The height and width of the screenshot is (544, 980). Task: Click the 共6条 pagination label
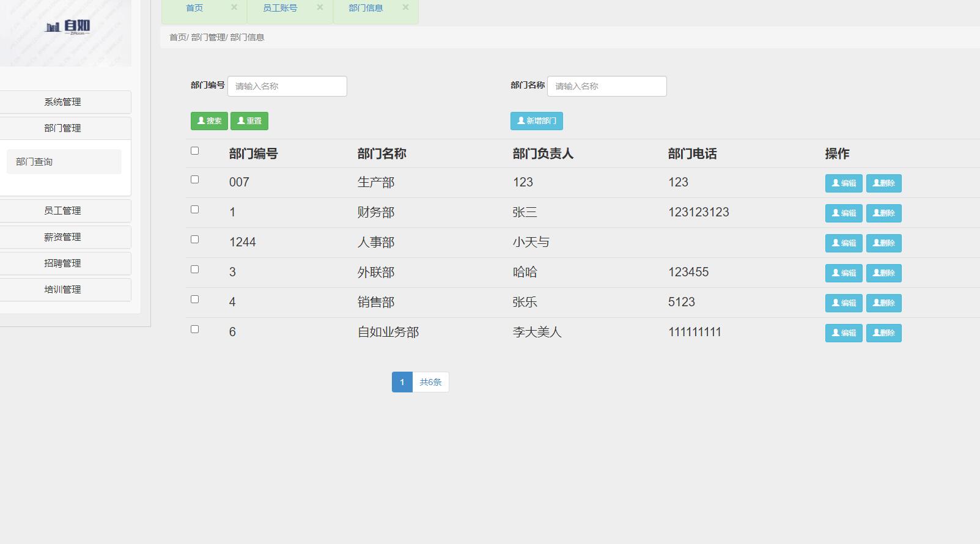pos(430,382)
